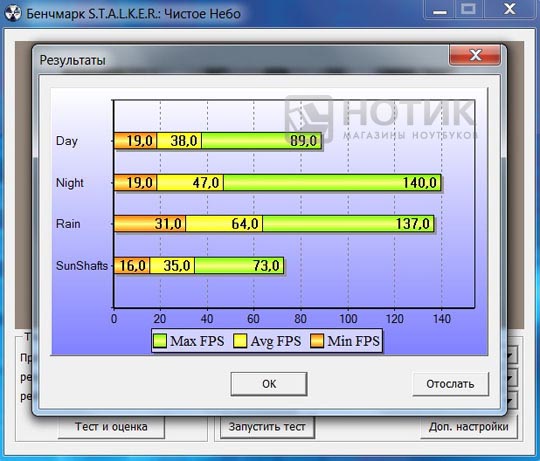
Task: Click the Тест и оценка button
Action: coord(111,427)
